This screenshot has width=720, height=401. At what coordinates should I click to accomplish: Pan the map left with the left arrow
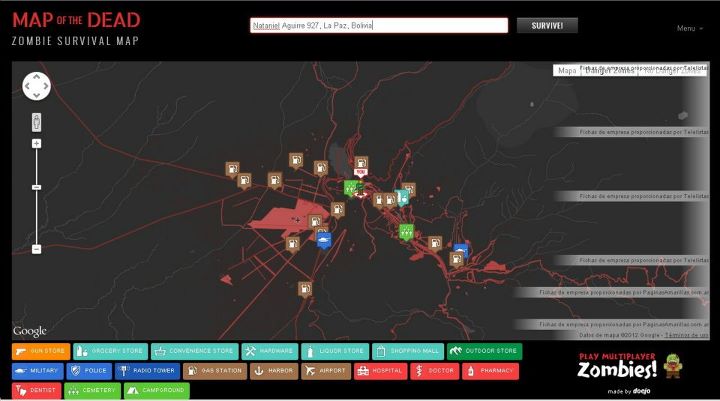tap(27, 86)
